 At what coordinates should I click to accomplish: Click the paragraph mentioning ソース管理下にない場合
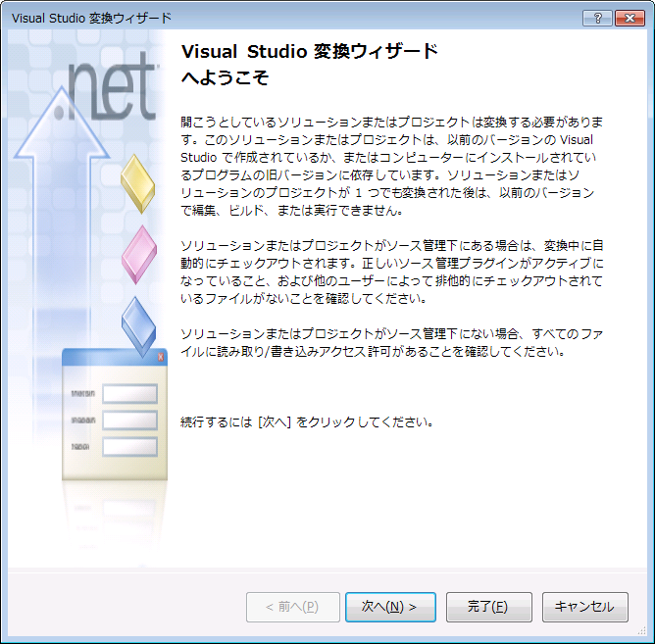pos(392,342)
